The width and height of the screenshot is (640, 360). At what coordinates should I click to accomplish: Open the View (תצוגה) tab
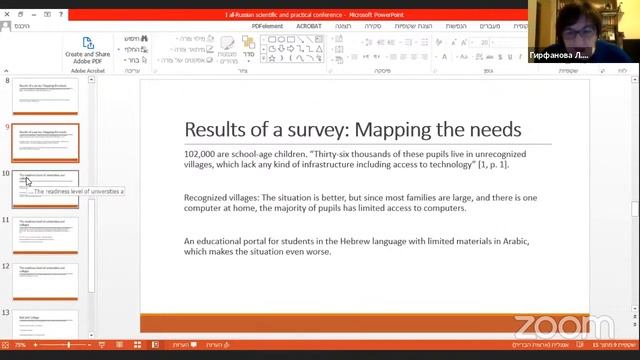coord(343,26)
